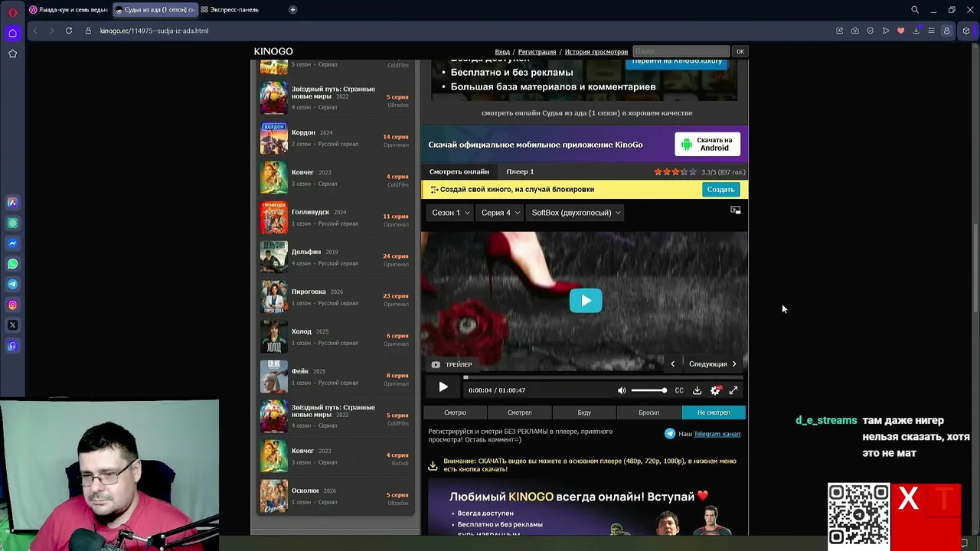Open the Голливудск series entry
The height and width of the screenshot is (551, 980).
coord(335,217)
